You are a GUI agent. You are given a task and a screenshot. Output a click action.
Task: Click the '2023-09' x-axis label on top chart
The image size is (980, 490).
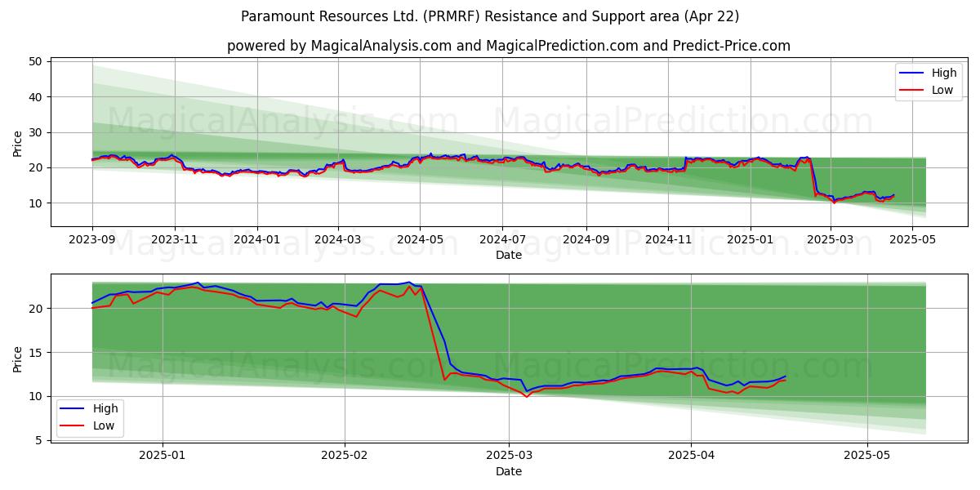point(92,241)
